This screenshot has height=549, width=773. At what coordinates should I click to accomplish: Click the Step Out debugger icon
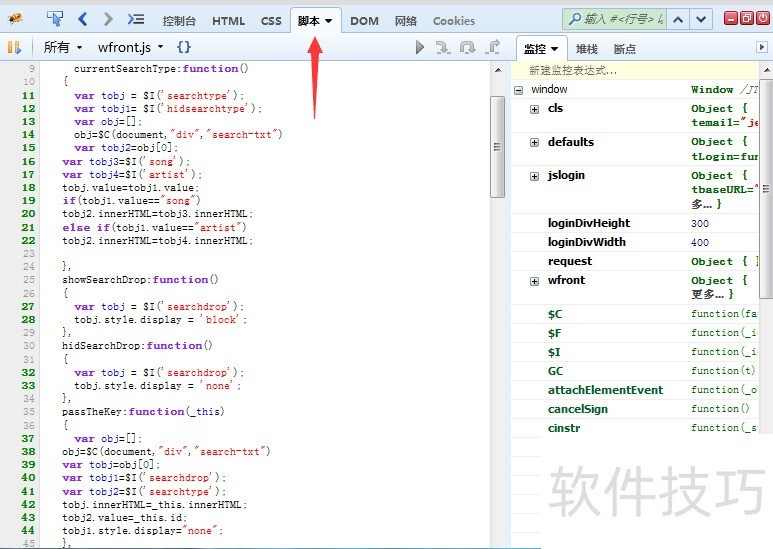[492, 47]
